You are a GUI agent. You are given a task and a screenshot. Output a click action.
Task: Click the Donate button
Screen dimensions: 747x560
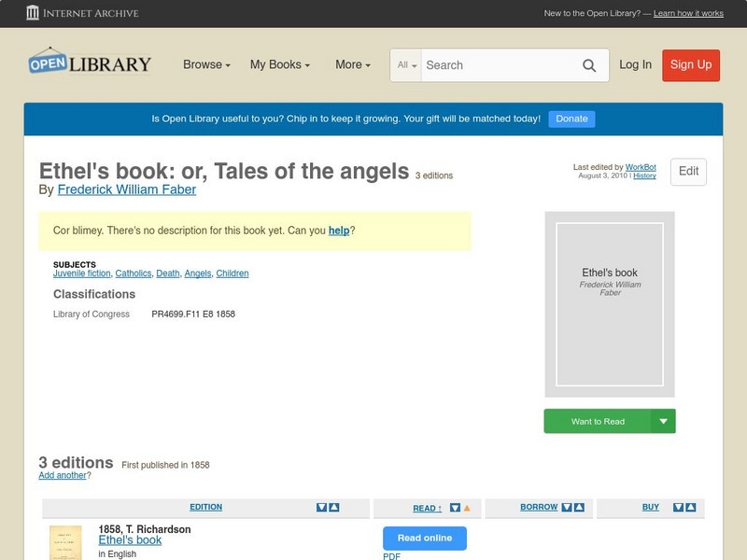(x=571, y=119)
